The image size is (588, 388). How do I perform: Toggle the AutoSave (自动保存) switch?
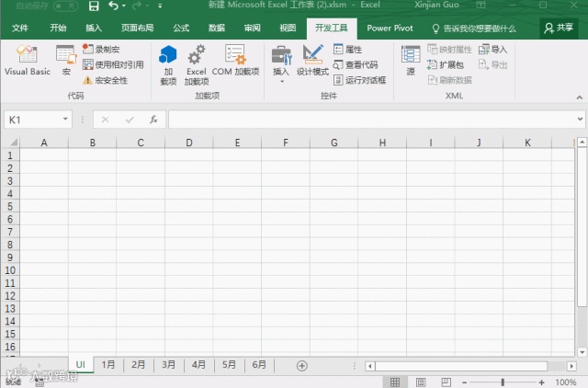(65, 6)
